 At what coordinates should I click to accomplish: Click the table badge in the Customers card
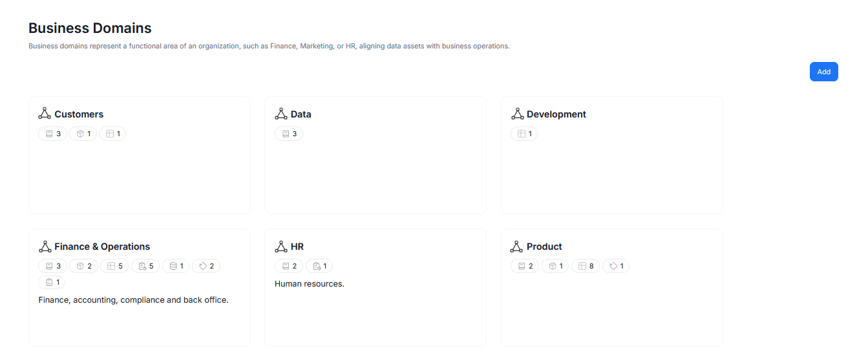(112, 134)
